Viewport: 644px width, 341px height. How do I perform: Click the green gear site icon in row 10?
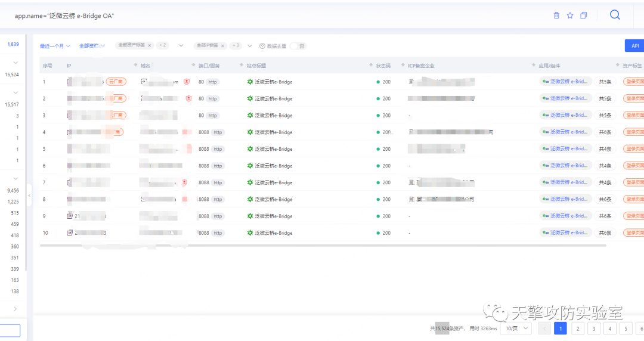pos(250,232)
